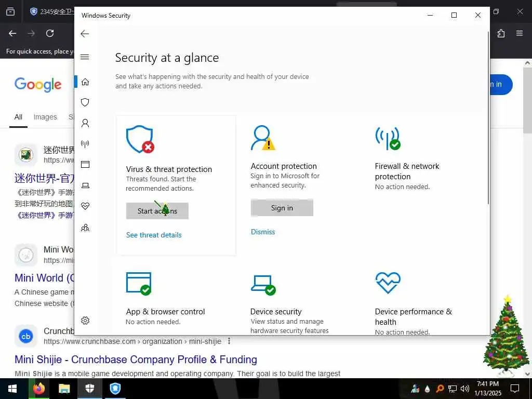This screenshot has height=399, width=532.
Task: Open Device performance & health heart sidebar icon
Action: click(x=85, y=206)
